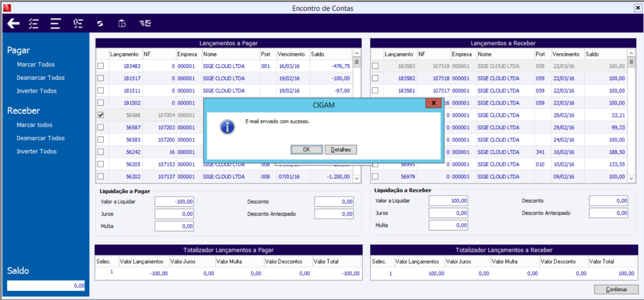This screenshot has width=644, height=300.
Task: Check the box for lançamento 181511
Action: [100, 90]
